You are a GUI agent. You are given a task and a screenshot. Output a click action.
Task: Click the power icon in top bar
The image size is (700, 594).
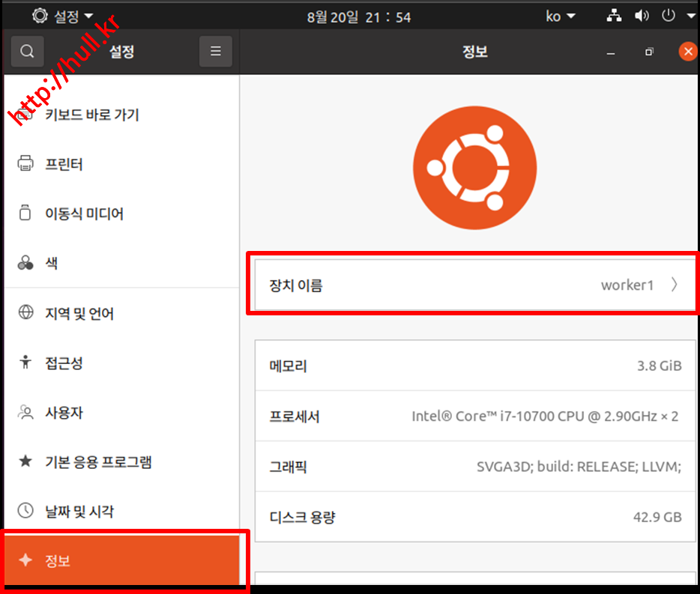pos(669,16)
